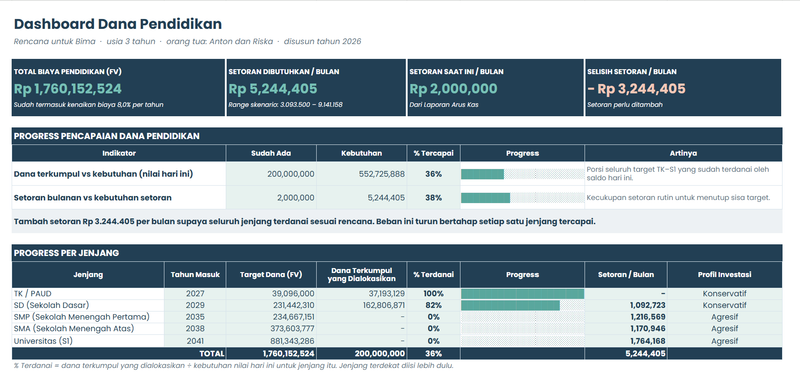The width and height of the screenshot is (800, 374).
Task: Click the note about kenaikan biaya 8,0% per tahun
Action: point(89,105)
